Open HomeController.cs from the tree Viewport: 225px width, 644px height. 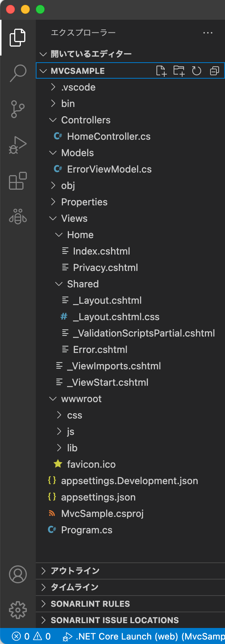coord(108,136)
